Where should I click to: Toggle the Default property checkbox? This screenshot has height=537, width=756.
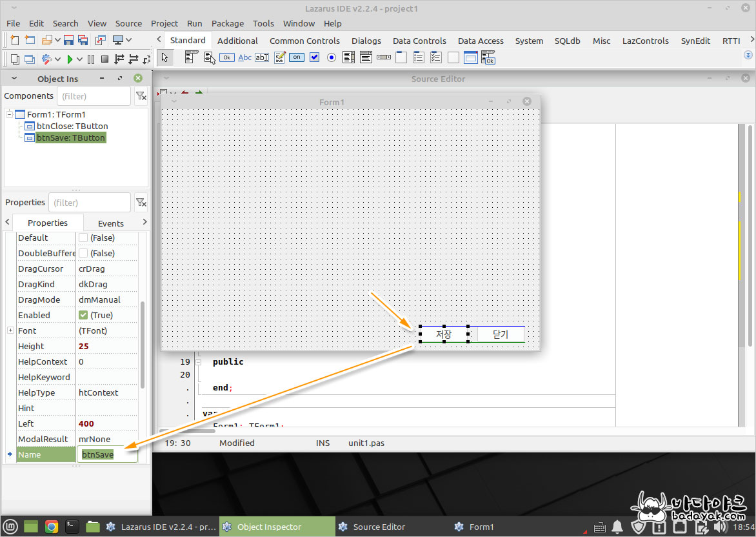click(x=83, y=238)
